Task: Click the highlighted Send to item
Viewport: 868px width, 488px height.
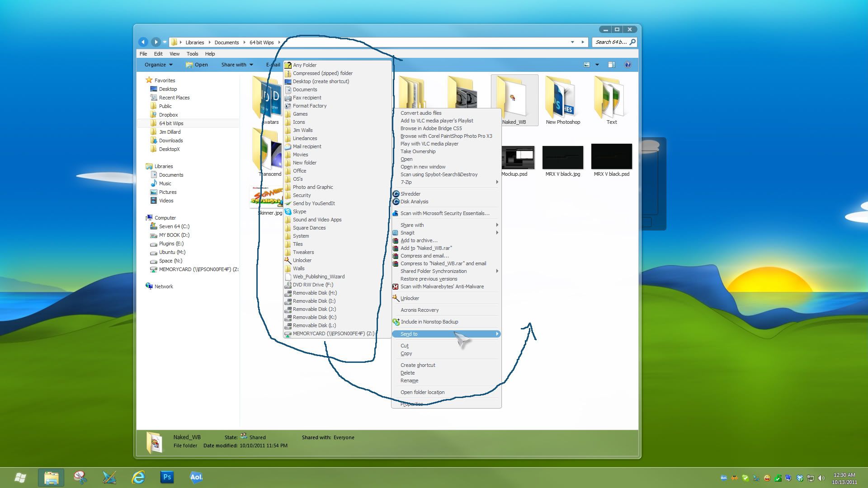Action: (446, 334)
